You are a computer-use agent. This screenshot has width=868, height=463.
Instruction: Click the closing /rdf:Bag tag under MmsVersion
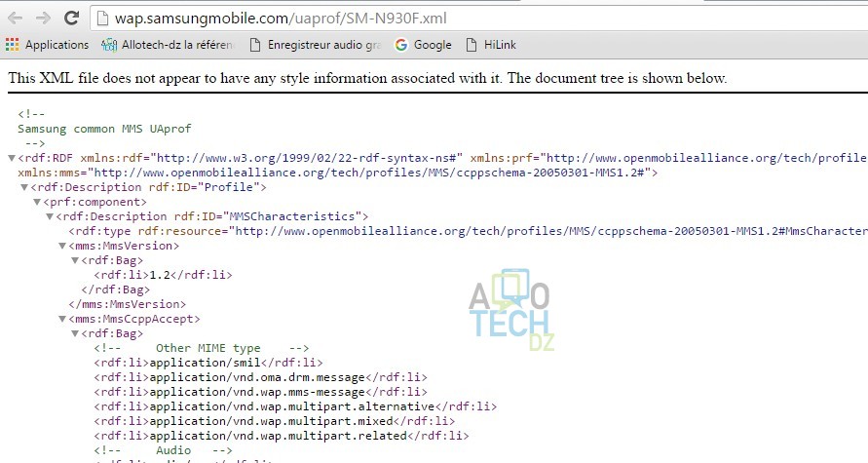[x=116, y=289]
